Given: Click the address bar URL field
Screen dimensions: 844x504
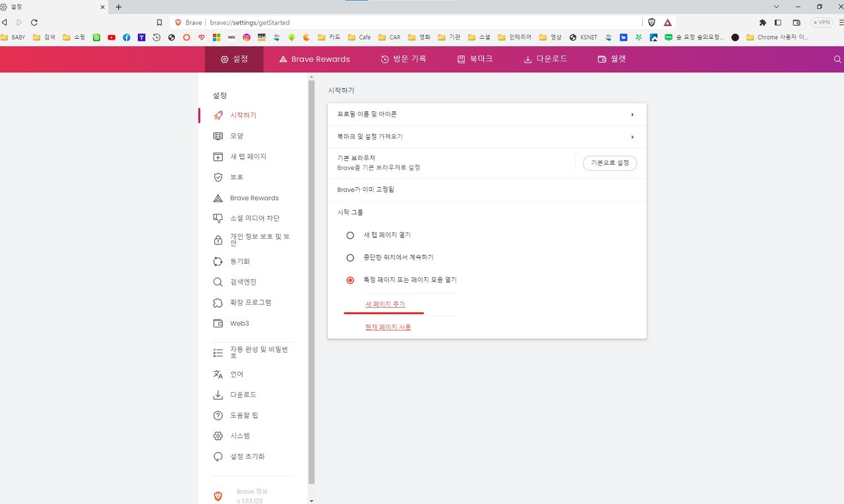Looking at the screenshot, I should pyautogui.click(x=406, y=22).
